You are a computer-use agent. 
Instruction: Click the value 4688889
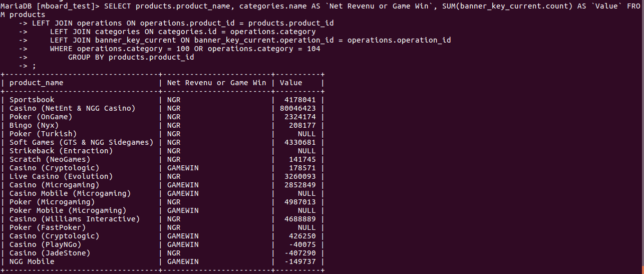click(x=300, y=219)
